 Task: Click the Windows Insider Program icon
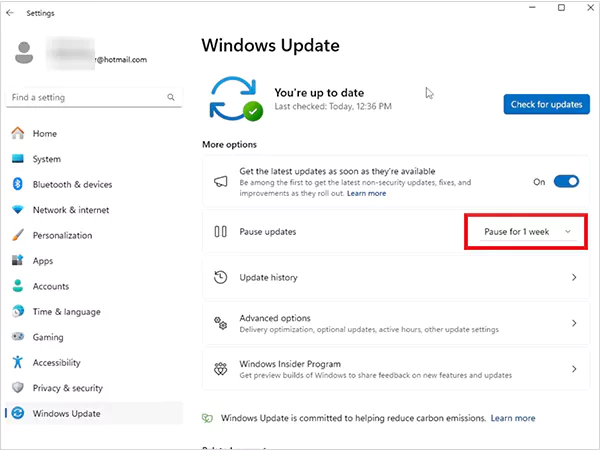pos(220,369)
